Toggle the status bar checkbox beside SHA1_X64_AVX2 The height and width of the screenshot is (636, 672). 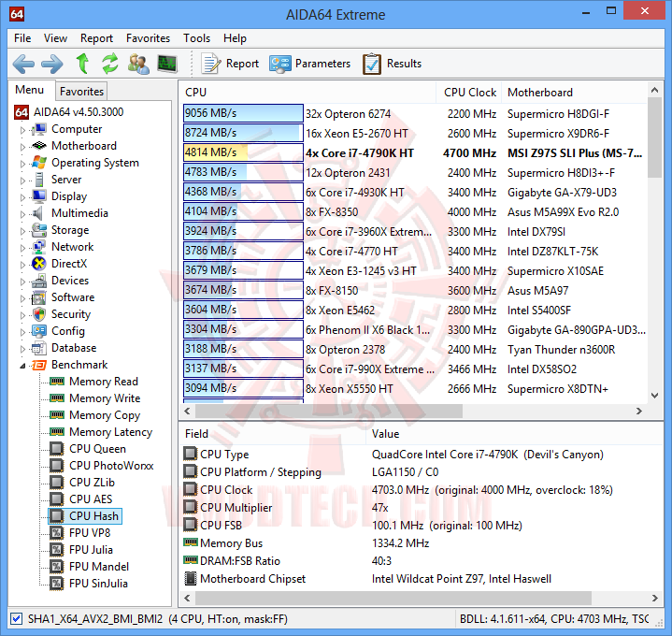point(16,619)
